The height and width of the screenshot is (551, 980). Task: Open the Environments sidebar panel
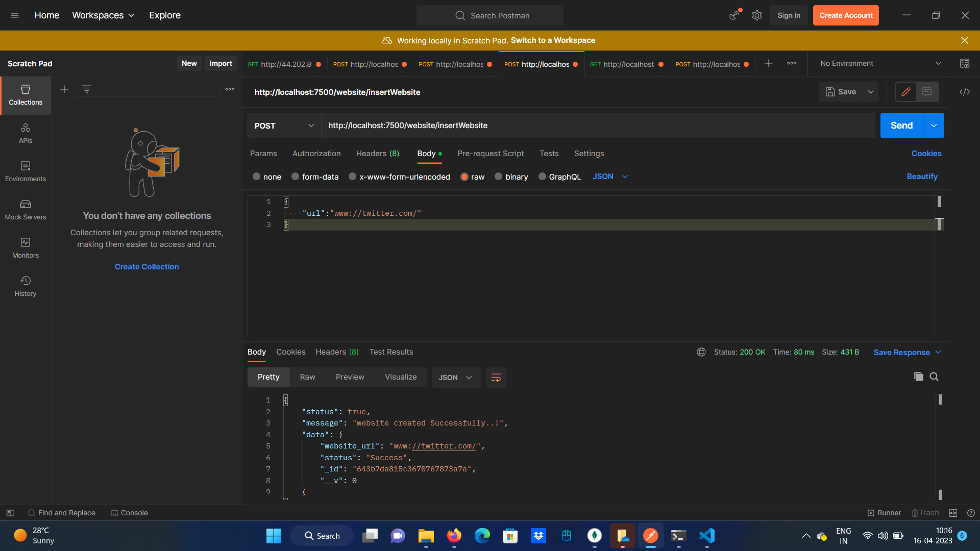[25, 171]
